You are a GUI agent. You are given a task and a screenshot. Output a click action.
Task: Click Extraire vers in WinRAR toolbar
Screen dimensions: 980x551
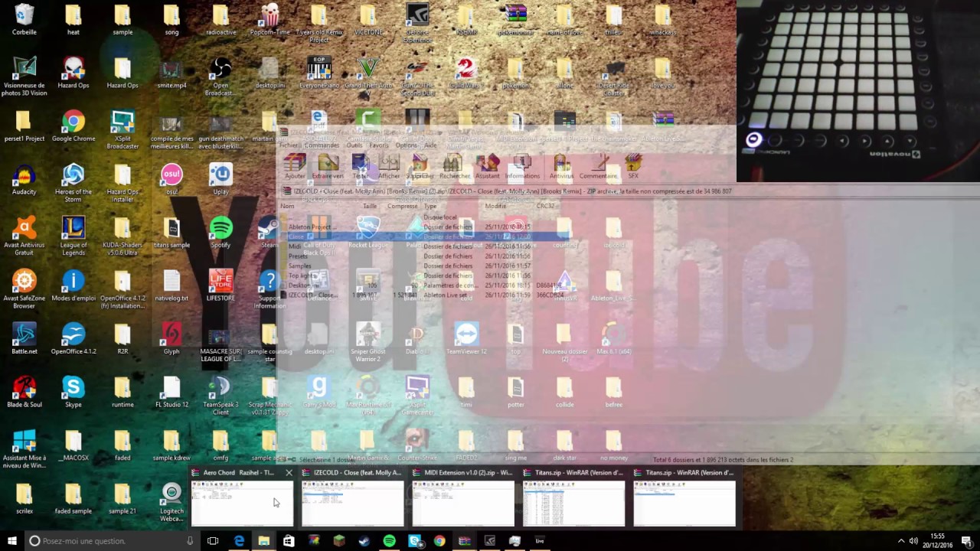tap(328, 166)
